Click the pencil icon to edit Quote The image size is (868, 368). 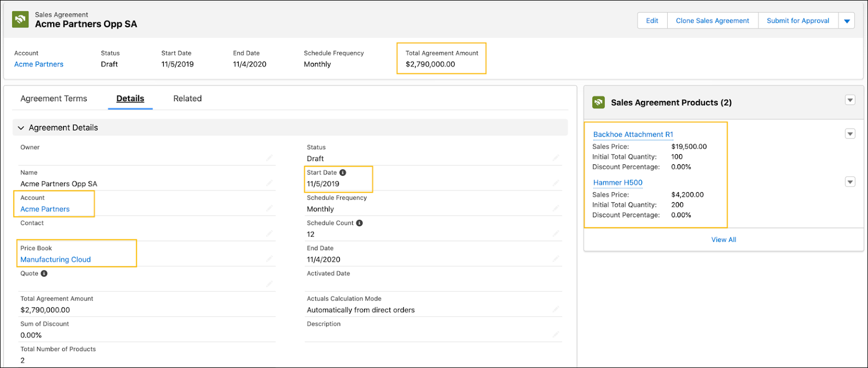[270, 284]
